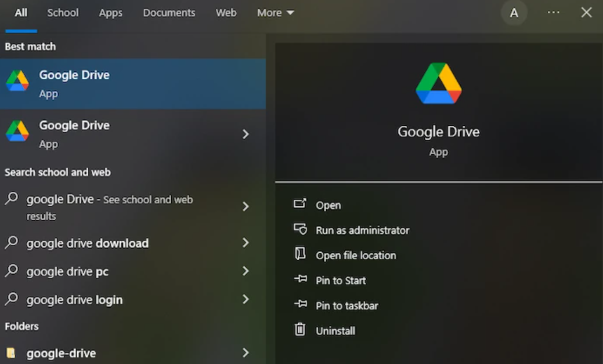Expand the google drive login suggestion
This screenshot has height=364, width=603.
click(245, 300)
